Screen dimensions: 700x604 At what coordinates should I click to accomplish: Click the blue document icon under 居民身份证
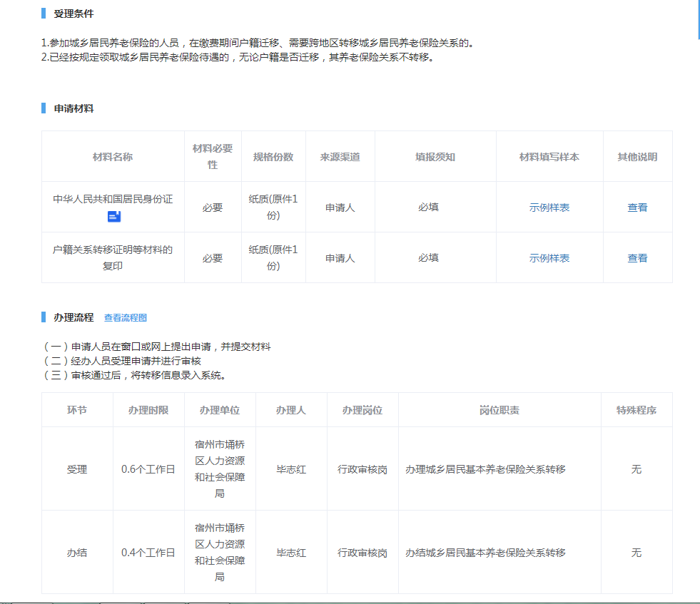[113, 216]
